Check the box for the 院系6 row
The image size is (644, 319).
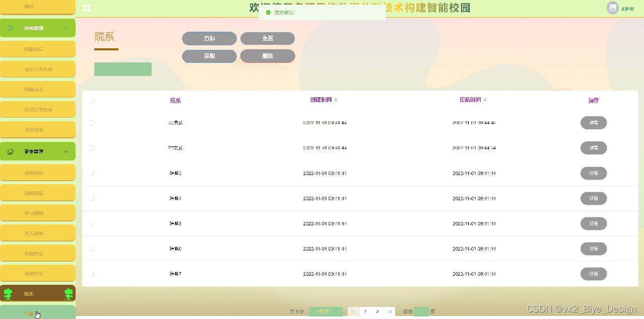(91, 249)
